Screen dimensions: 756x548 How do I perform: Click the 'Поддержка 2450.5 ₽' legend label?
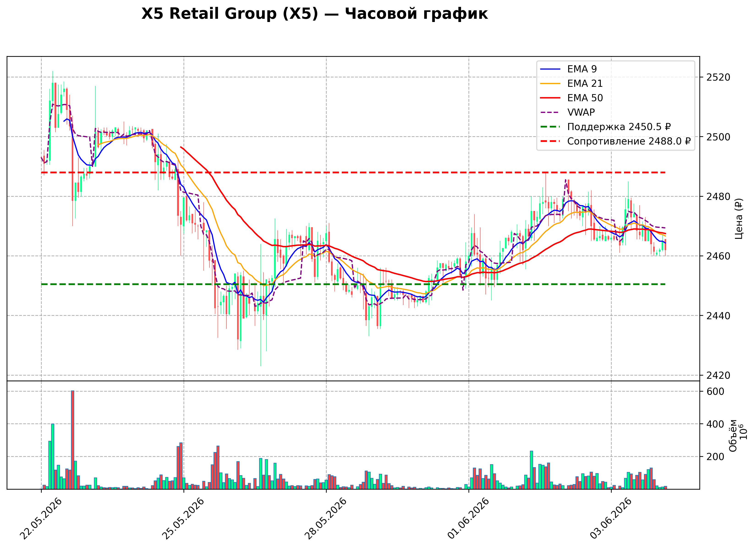click(x=619, y=127)
